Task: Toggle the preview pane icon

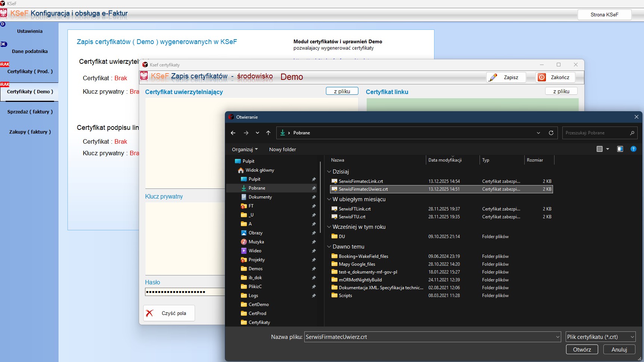Action: [620, 149]
